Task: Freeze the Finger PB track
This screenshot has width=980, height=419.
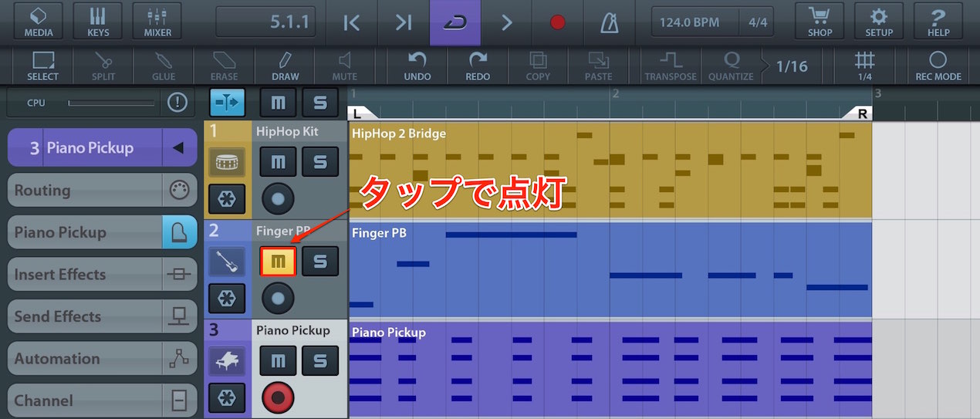Action: (227, 299)
